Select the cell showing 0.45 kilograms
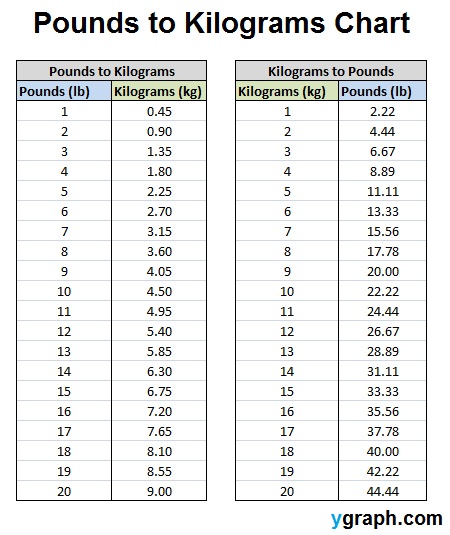This screenshot has height=535, width=450. [159, 111]
